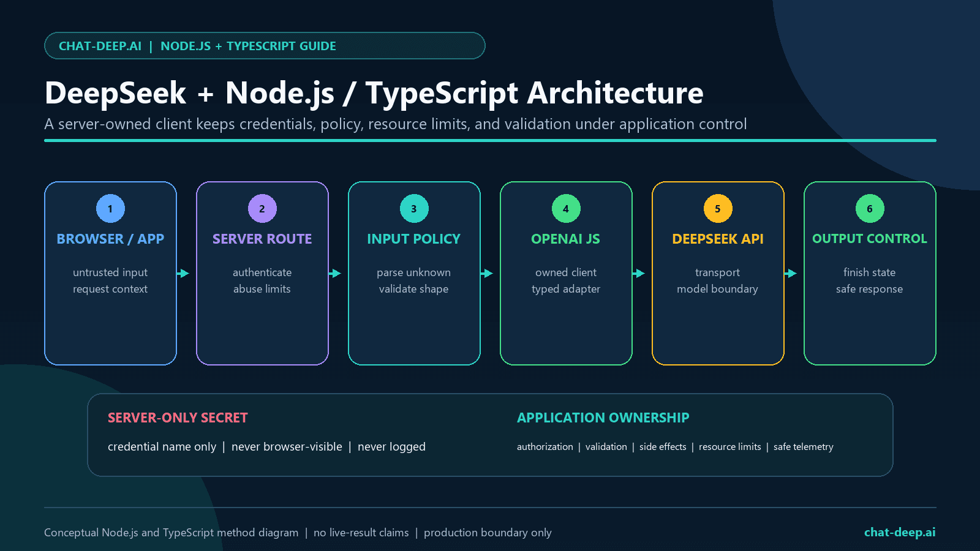Click the 'owned client' text
Viewport: 980px width, 551px height.
(x=566, y=272)
